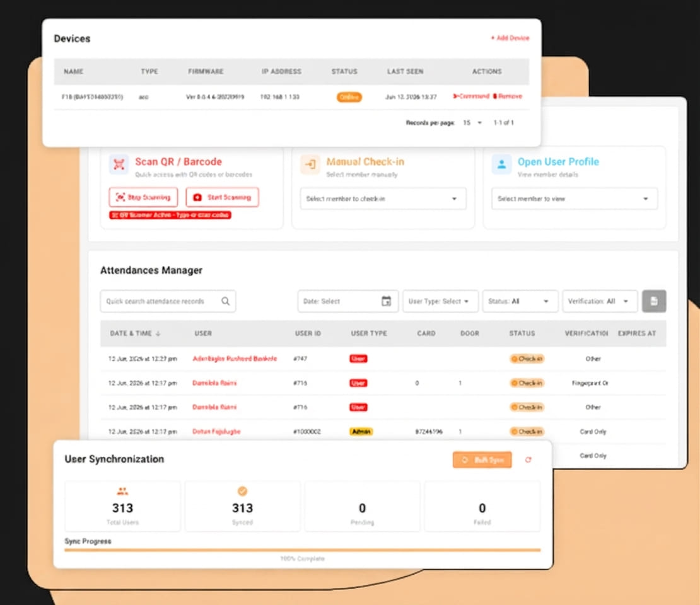The height and width of the screenshot is (605, 700).
Task: Click User badge in #747 row
Action: [x=358, y=359]
